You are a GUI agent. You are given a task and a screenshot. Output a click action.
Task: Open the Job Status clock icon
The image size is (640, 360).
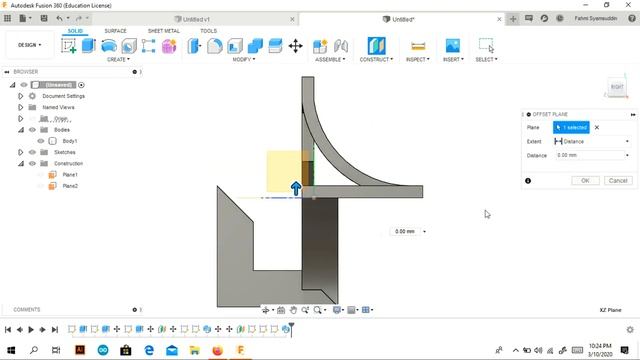point(560,18)
